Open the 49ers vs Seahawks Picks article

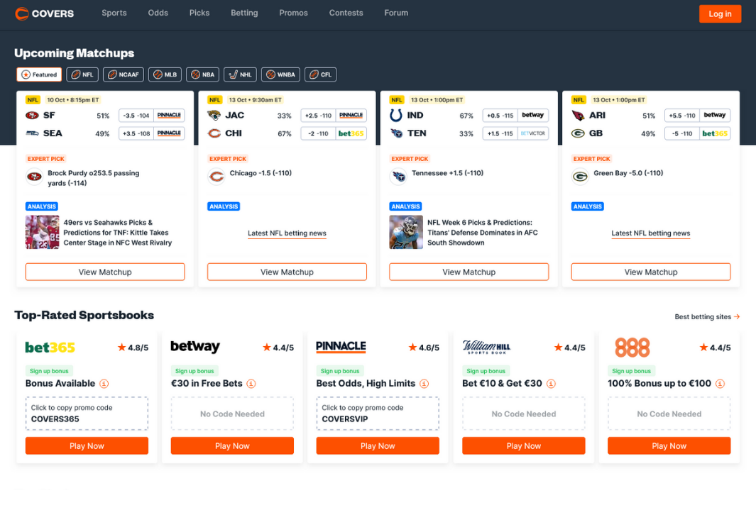point(118,232)
